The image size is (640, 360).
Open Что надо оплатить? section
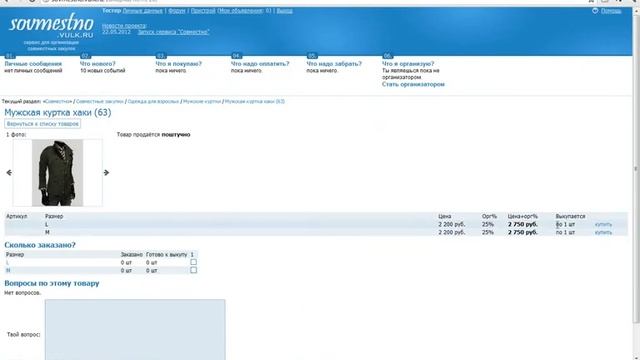coord(260,64)
